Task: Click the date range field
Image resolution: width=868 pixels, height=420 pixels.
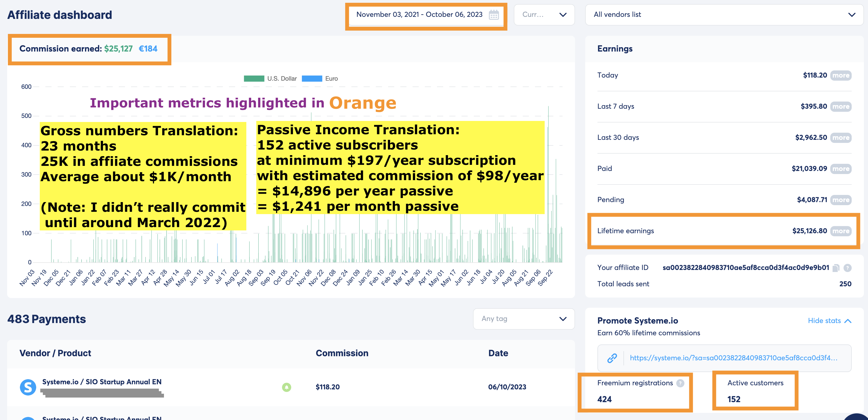Action: click(426, 15)
